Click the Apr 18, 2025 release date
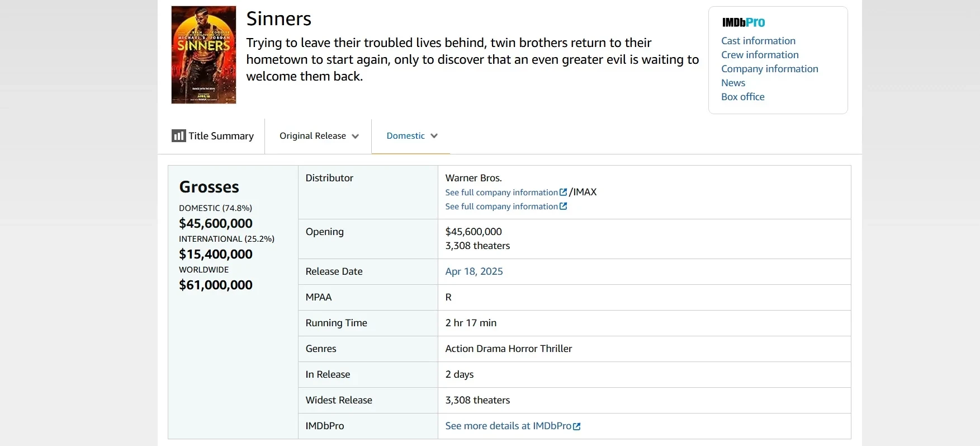This screenshot has width=980, height=446. 474,271
